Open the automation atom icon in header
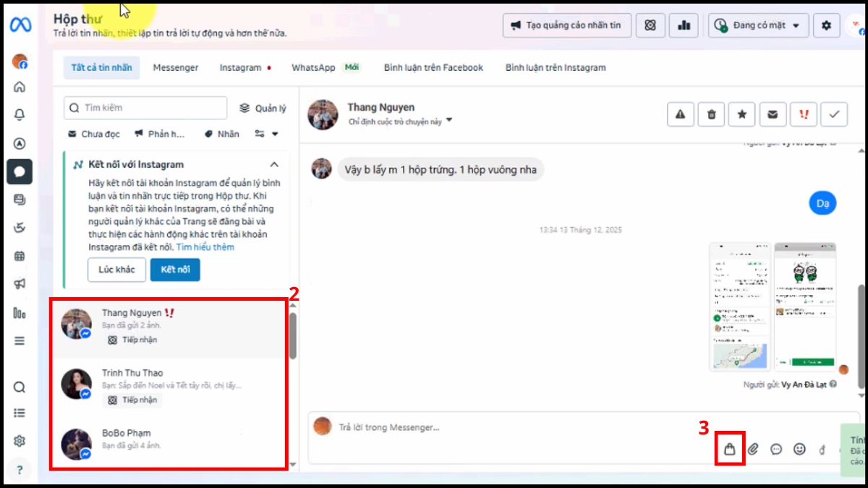This screenshot has height=488, width=868. 650,25
